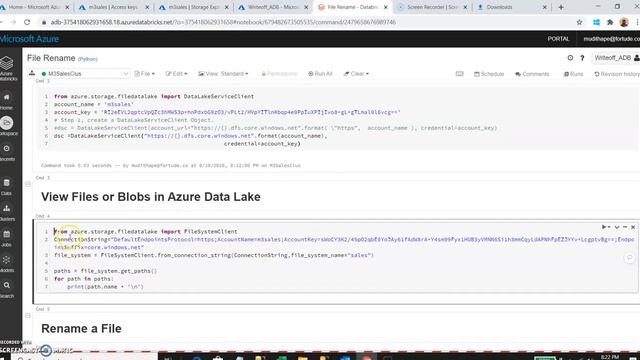Screen dimensions: 640x360
Task: Bookmark this page with star icon
Action: click(x=579, y=22)
